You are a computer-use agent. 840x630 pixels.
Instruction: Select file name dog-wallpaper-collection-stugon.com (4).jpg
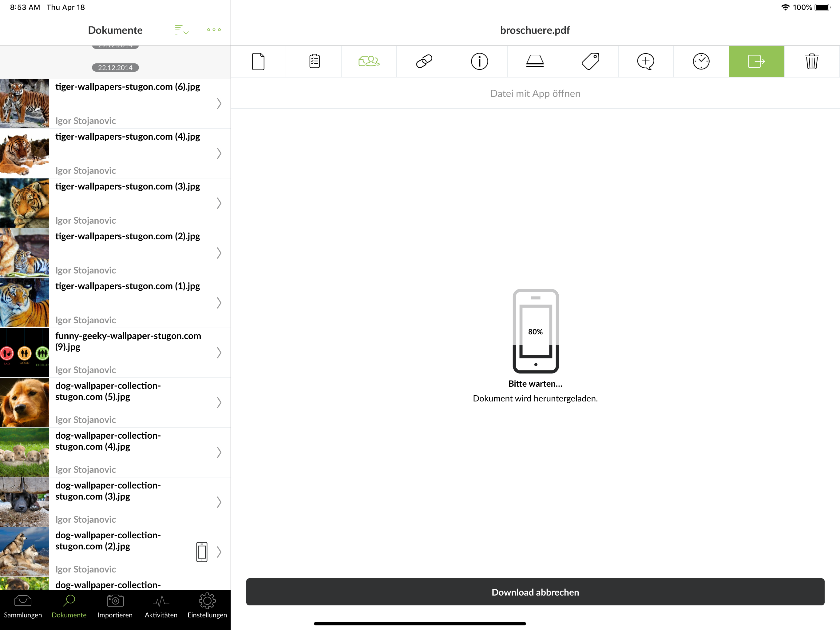coord(108,441)
